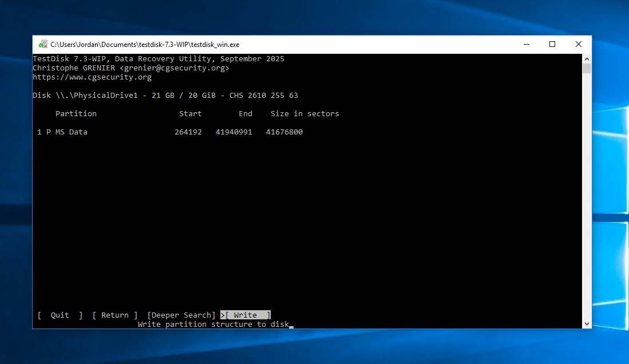Choose the Deeper Search option
This screenshot has height=364, width=629.
pyautogui.click(x=181, y=315)
